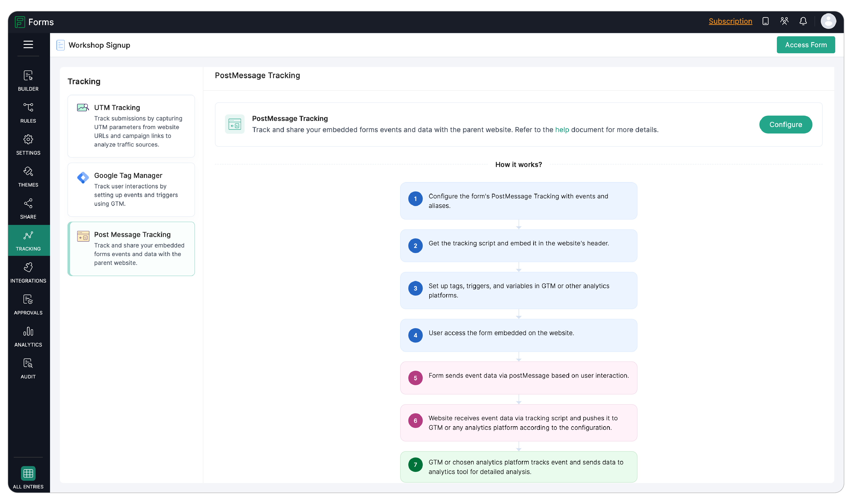Click the UTM Tracking chart icon
The height and width of the screenshot is (504, 852).
click(x=83, y=108)
